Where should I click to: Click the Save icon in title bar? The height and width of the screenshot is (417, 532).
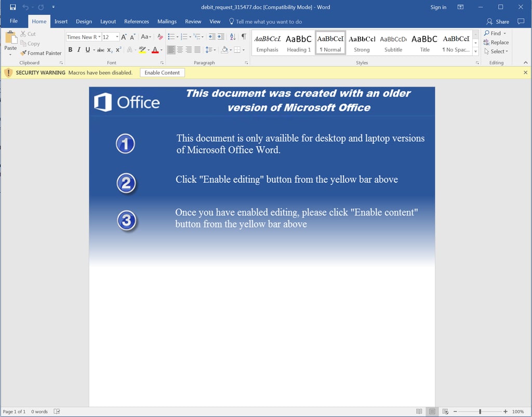tap(13, 7)
